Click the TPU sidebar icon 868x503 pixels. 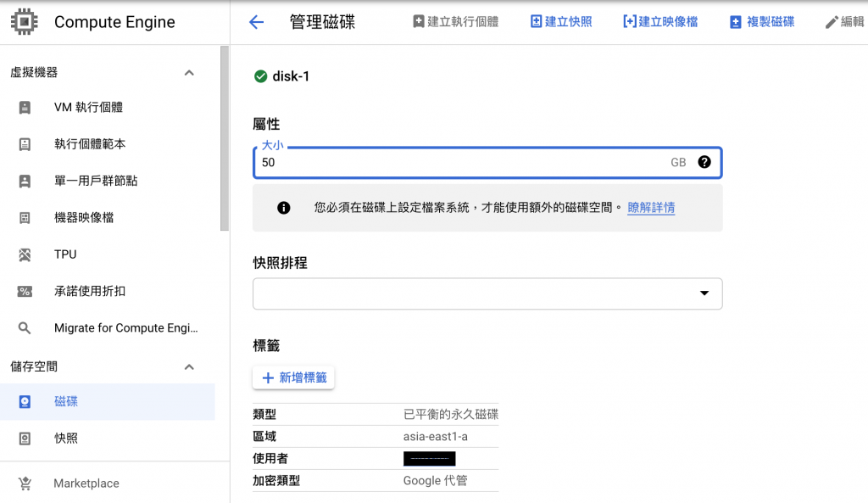pyautogui.click(x=25, y=254)
